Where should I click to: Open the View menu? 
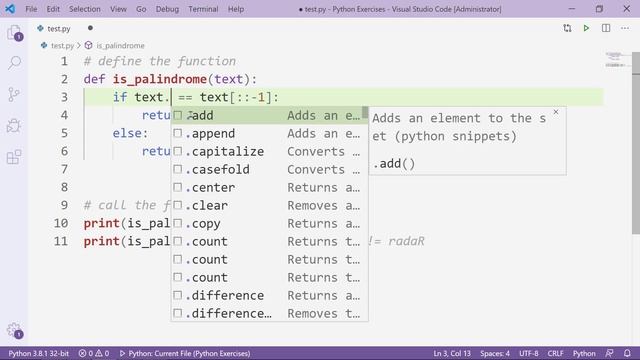(118, 9)
